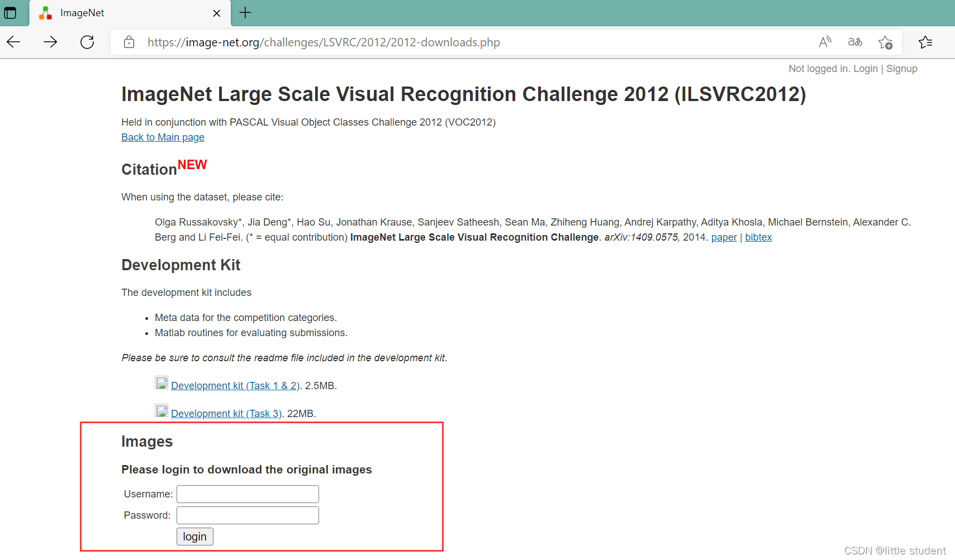This screenshot has height=560, width=955.
Task: Open the tab actions menu icon
Action: tap(10, 13)
